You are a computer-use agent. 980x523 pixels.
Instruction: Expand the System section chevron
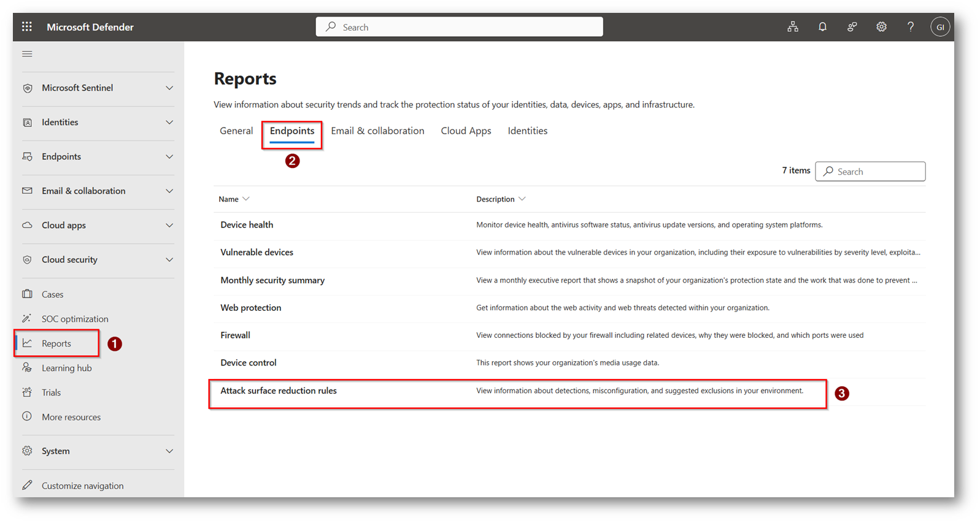click(169, 451)
